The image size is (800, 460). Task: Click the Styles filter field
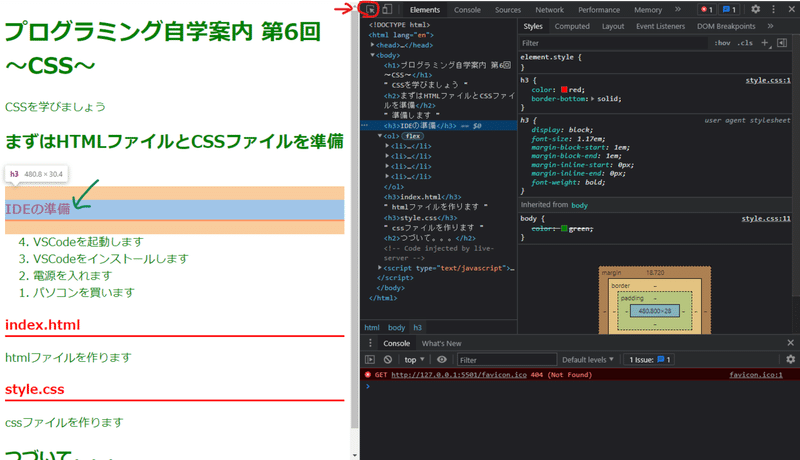click(x=615, y=43)
